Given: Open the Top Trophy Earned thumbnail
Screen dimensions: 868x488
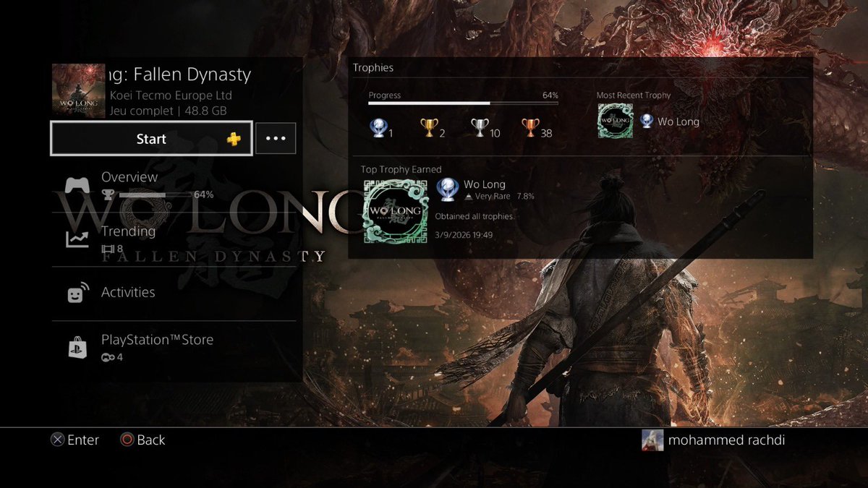Looking at the screenshot, I should (x=396, y=211).
